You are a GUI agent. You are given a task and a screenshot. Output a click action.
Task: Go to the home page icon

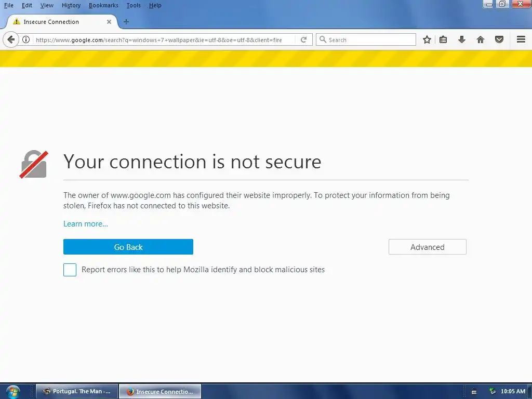pos(481,39)
